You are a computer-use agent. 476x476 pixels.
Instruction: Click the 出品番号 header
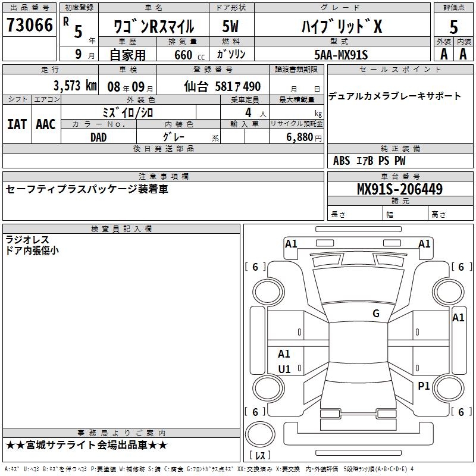coord(29,8)
